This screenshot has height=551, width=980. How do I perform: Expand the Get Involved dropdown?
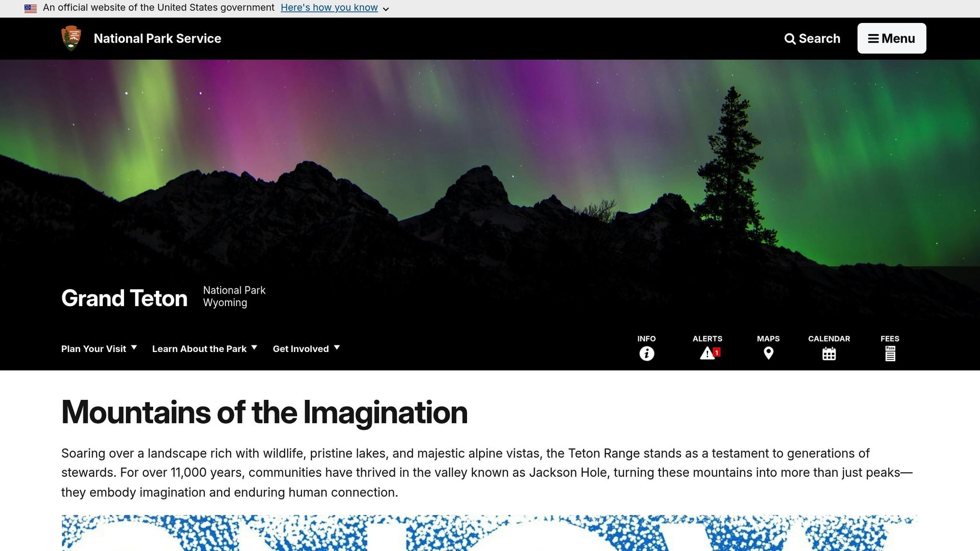306,349
